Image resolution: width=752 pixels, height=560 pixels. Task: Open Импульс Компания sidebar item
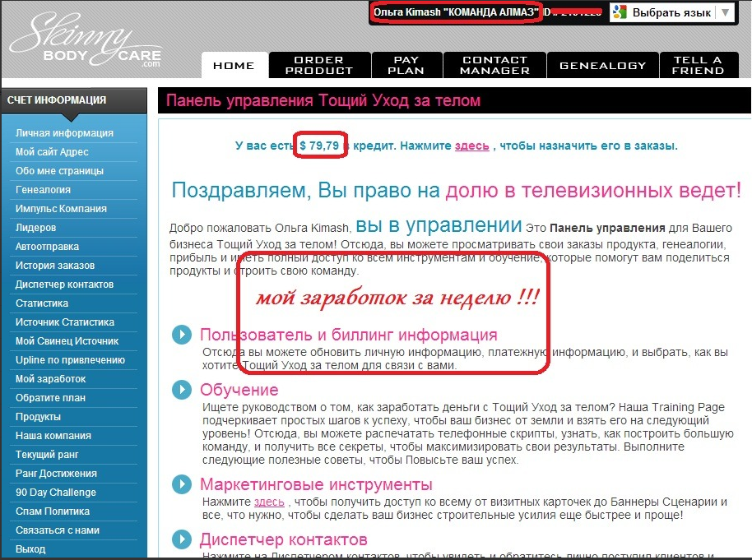tap(61, 209)
